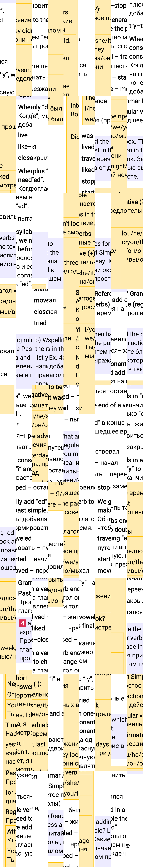Click the bold word "final"
Image resolution: width=143 pixels, height=868 pixels.
pos(88,626)
